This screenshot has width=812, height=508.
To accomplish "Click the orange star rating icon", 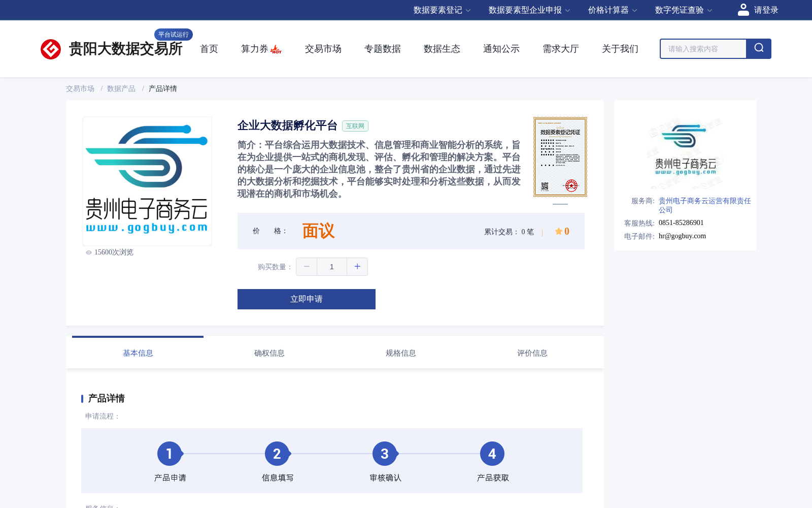I will (559, 231).
